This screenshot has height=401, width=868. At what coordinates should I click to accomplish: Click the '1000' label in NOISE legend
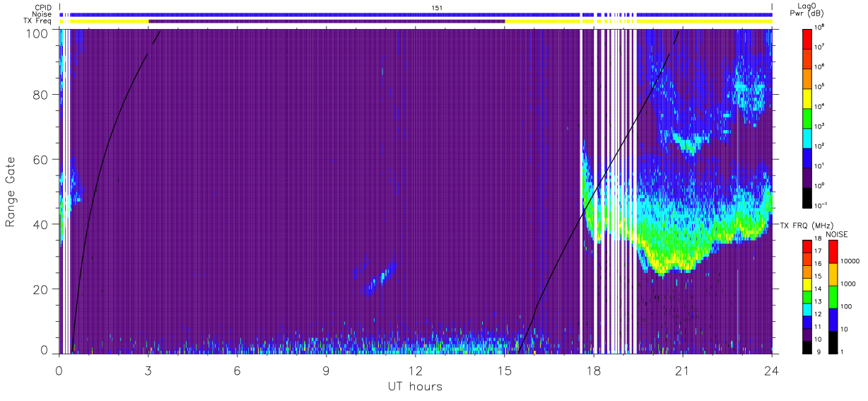click(848, 284)
